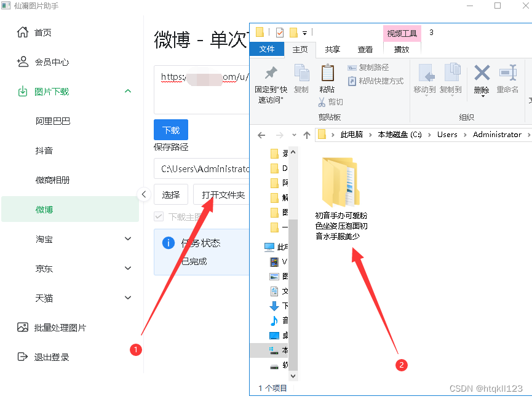Select downloads arrow item in navigation pane
Viewport: 532px width, 399px height.
[278, 306]
